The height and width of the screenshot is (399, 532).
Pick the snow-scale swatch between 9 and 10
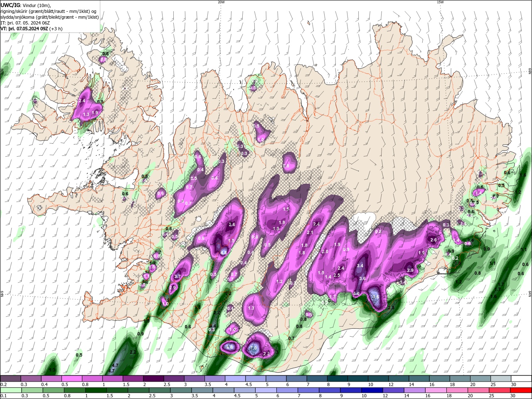(357, 379)
